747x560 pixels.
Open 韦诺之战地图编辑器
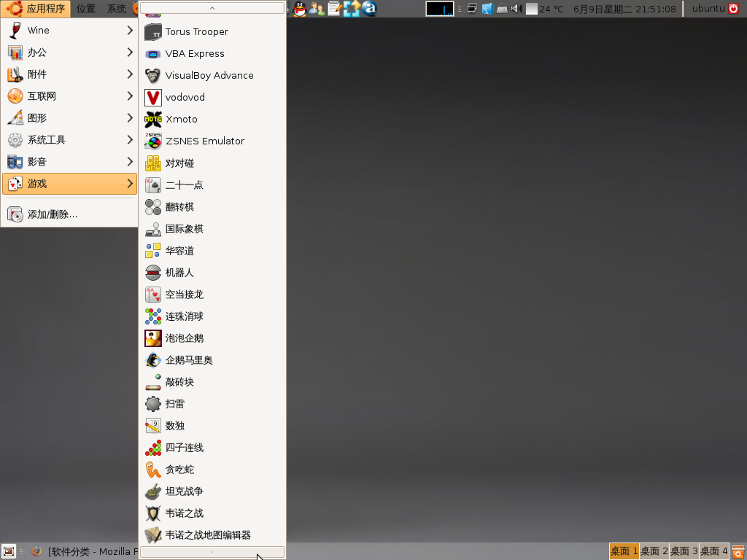(x=212, y=535)
